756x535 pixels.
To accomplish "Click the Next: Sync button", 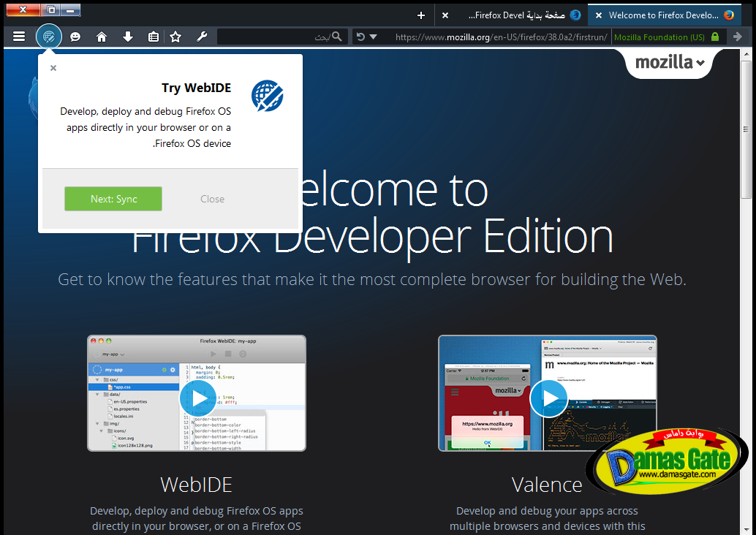I will click(x=113, y=199).
